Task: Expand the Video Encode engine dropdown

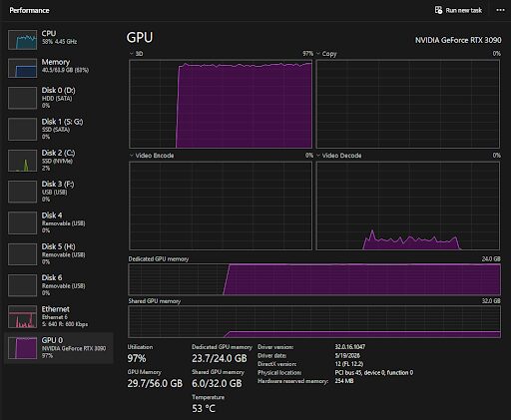Action: [x=132, y=156]
